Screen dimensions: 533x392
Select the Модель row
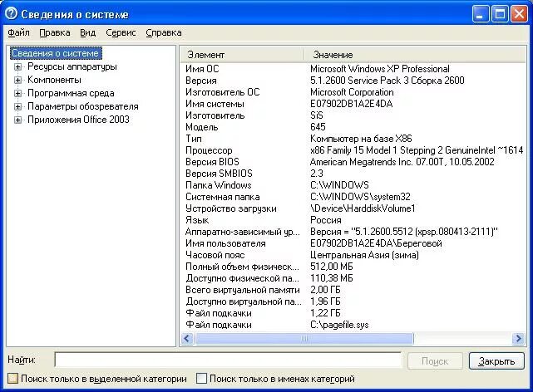point(353,127)
